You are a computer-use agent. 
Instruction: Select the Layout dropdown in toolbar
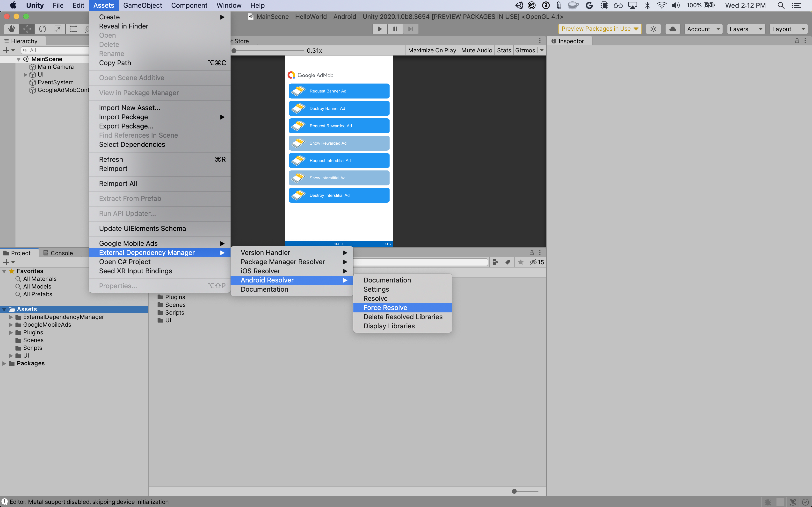(788, 29)
